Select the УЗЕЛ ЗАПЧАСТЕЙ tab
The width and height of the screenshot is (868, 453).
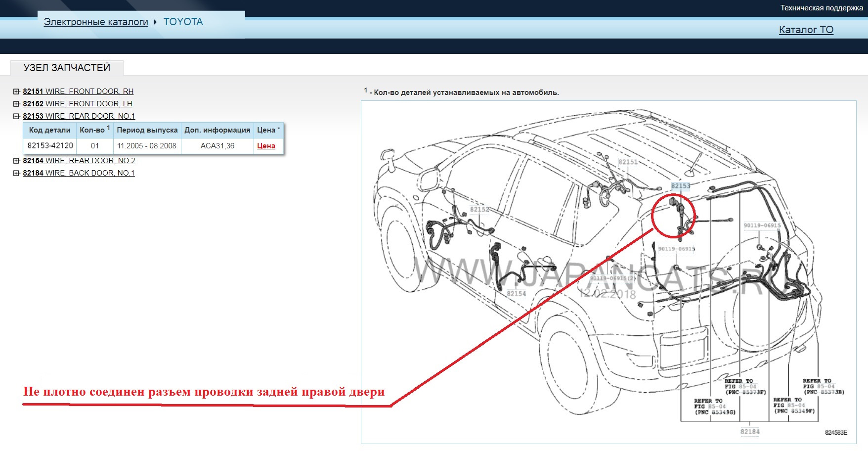tap(67, 68)
